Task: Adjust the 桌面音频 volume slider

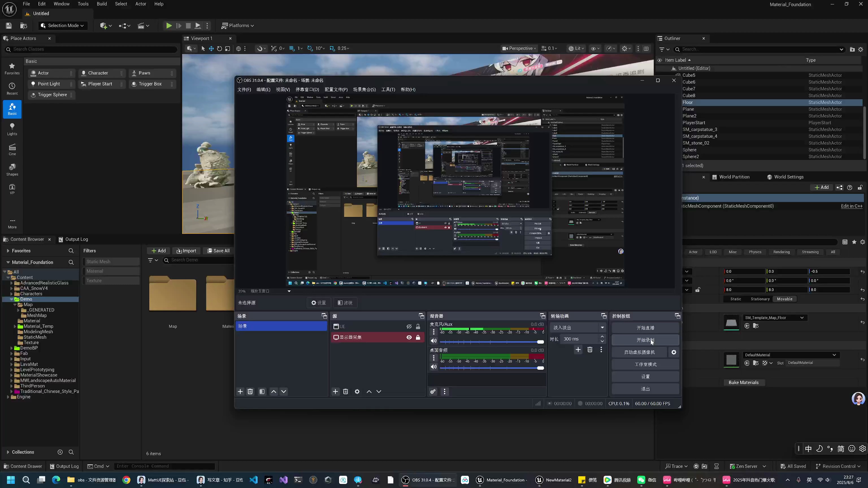Action: click(x=492, y=368)
